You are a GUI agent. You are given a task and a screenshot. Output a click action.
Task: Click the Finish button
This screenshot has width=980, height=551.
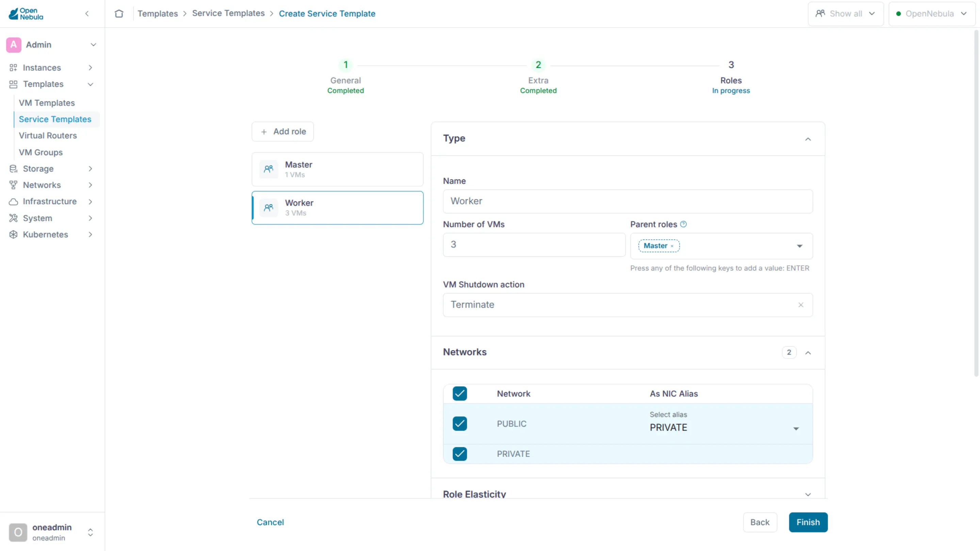click(x=808, y=522)
